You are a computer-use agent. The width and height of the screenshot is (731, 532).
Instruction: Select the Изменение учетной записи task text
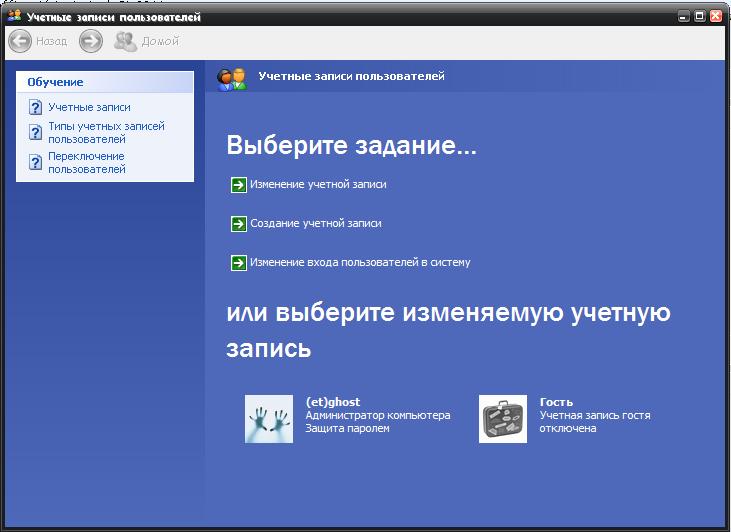point(318,184)
